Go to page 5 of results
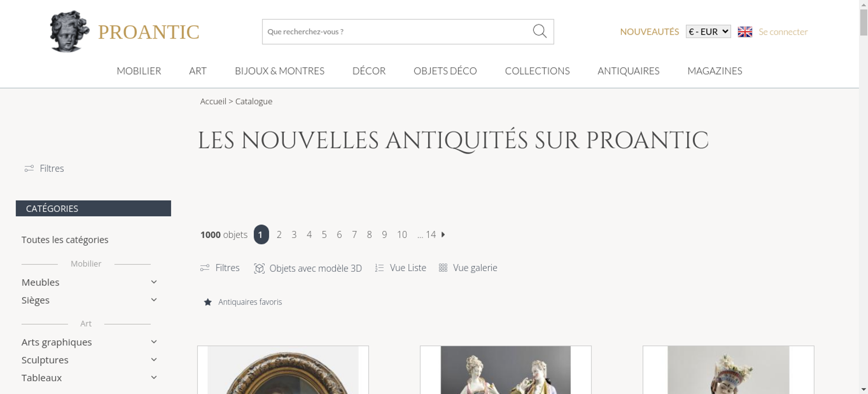 (324, 235)
